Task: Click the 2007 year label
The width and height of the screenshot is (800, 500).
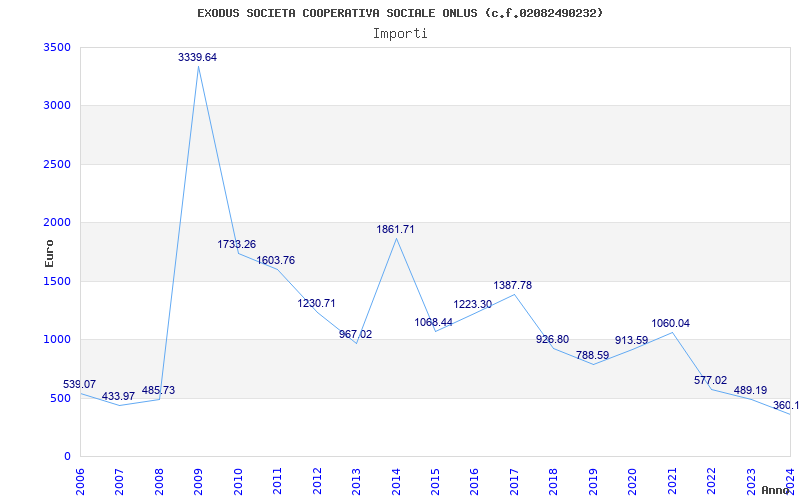Action: pos(119,482)
